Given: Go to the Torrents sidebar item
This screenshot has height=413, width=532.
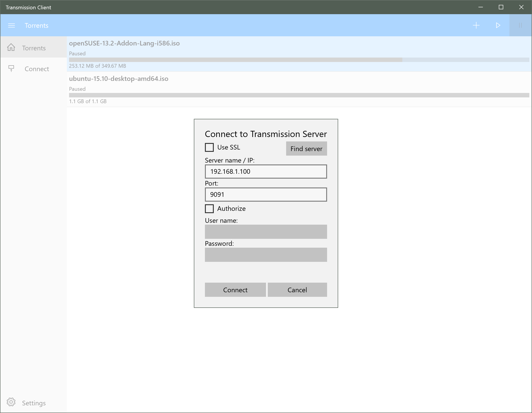Looking at the screenshot, I should (x=34, y=48).
